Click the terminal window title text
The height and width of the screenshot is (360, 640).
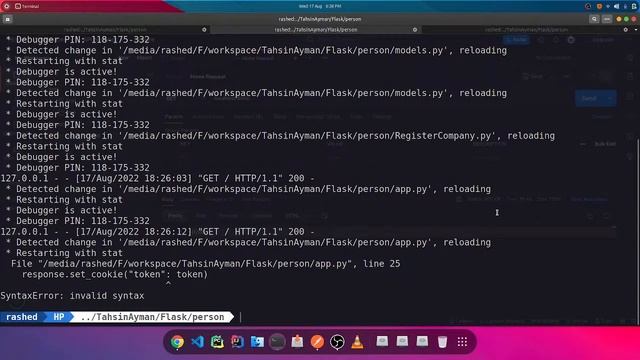320,19
